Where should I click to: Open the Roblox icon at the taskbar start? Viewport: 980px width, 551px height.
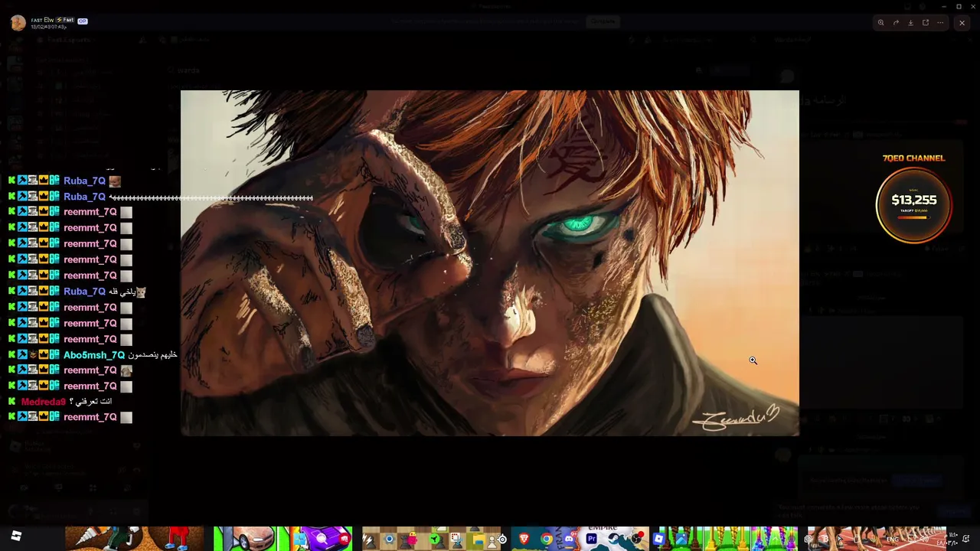(x=16, y=536)
